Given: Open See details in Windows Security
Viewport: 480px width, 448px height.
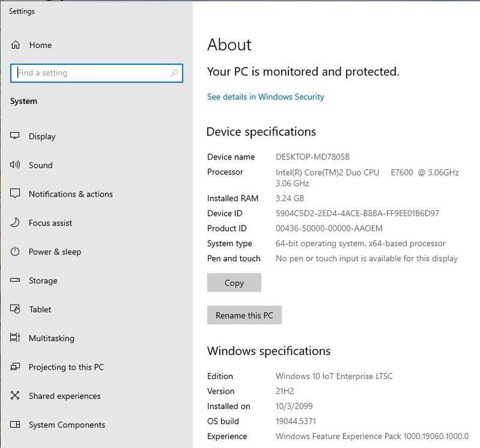Looking at the screenshot, I should [x=265, y=97].
